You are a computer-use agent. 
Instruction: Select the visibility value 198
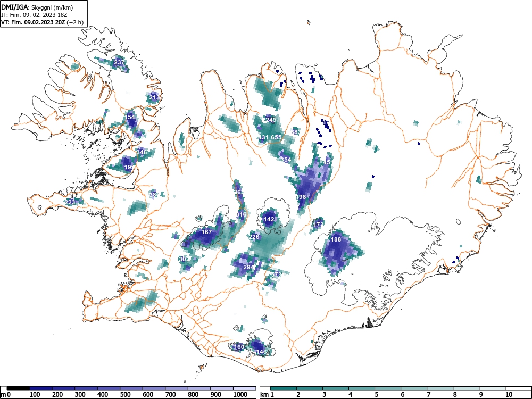pos(301,197)
